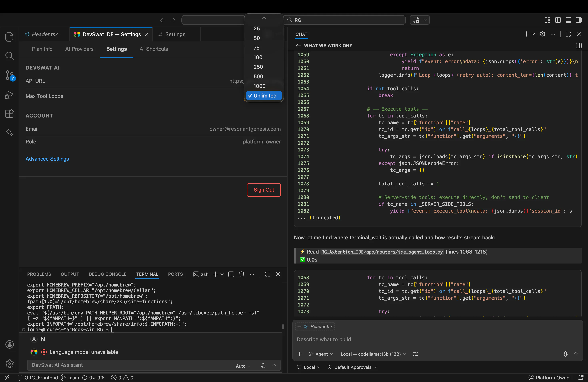Click main branch in status bar
The image size is (588, 382).
tap(70, 378)
